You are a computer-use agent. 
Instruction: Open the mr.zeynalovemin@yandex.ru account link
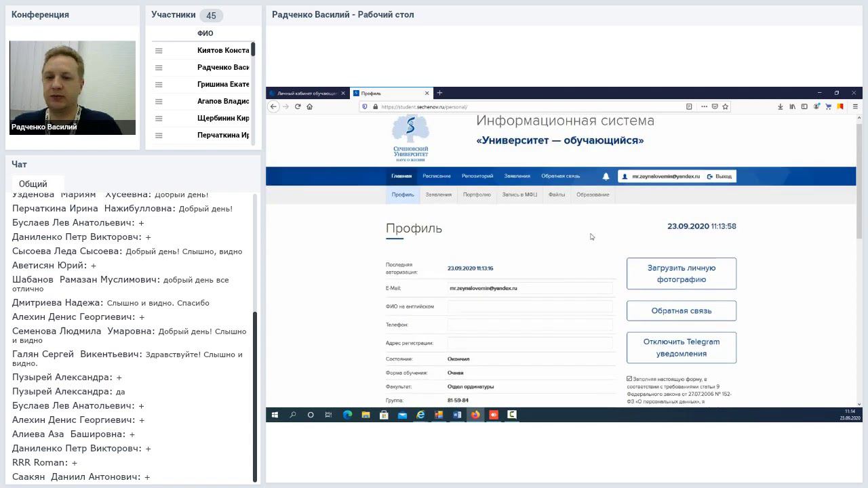pyautogui.click(x=661, y=176)
